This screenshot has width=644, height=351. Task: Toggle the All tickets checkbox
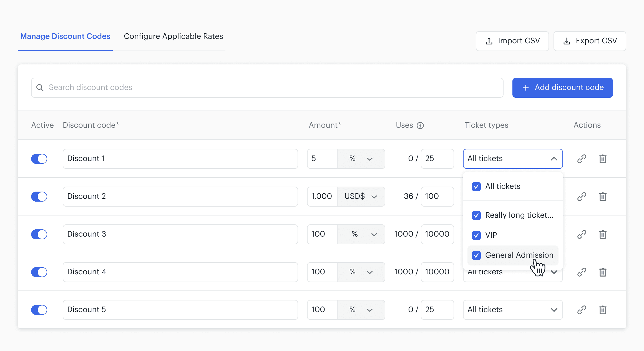pos(476,186)
